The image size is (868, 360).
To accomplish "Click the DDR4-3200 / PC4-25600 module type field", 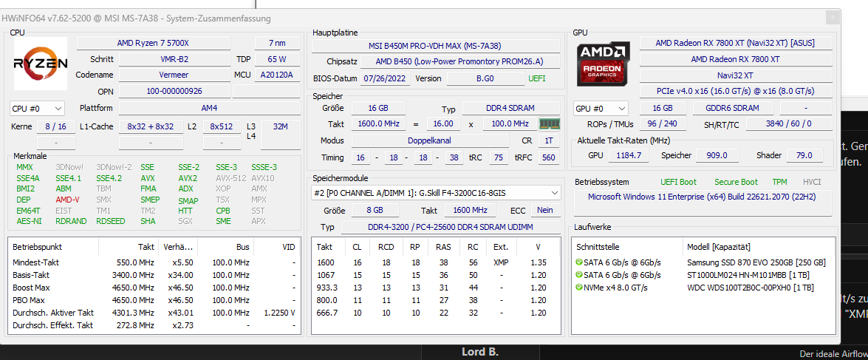I will click(450, 228).
